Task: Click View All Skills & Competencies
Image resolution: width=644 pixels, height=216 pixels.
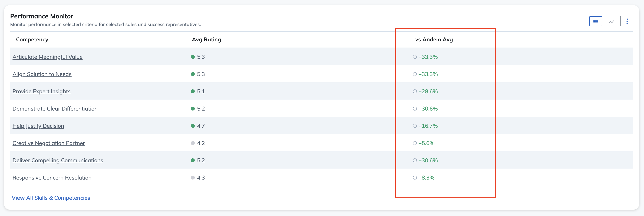Action: [51, 198]
